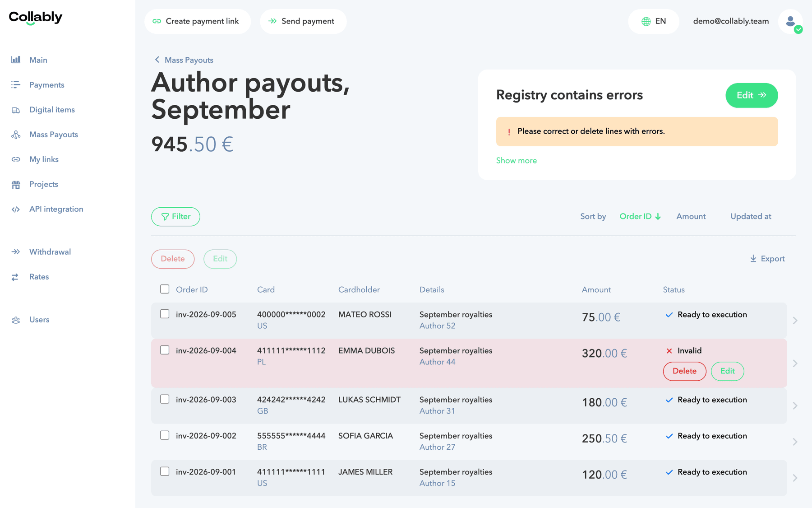Sort list by Updated at
Image resolution: width=812 pixels, height=508 pixels.
[x=751, y=216]
